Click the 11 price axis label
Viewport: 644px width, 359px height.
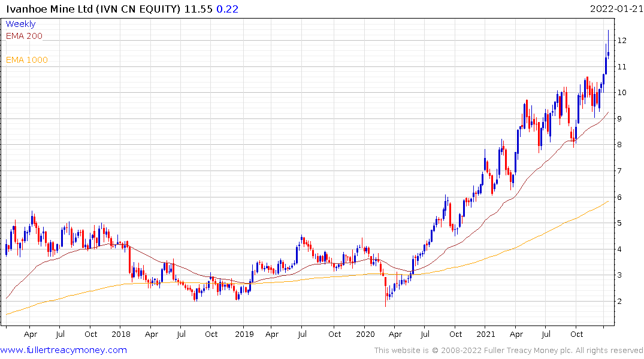coord(622,66)
